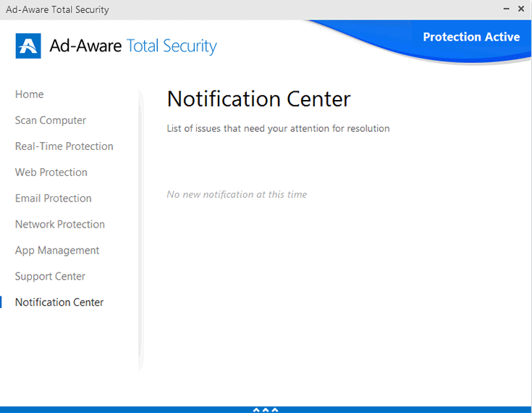The height and width of the screenshot is (413, 532).
Task: Click the Ad-Aware logo icon
Action: pos(28,46)
